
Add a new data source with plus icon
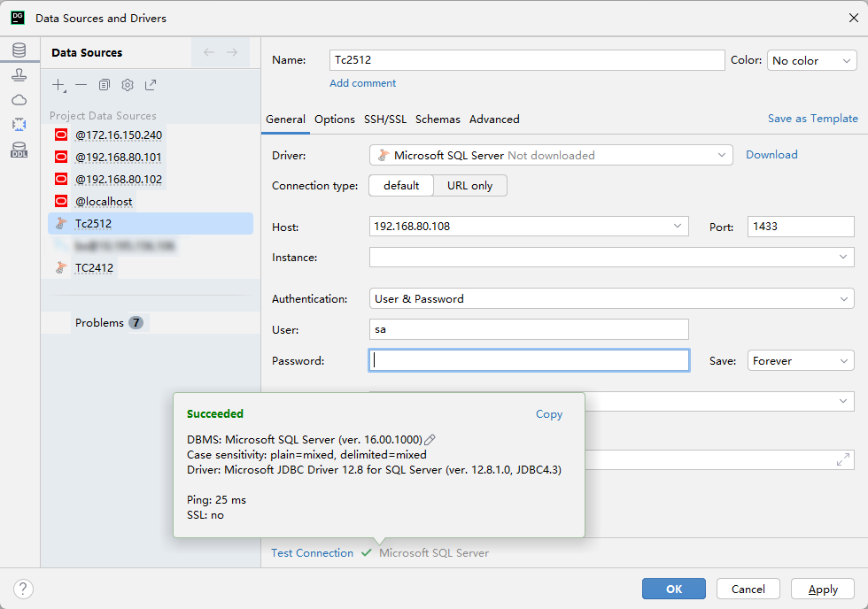[x=58, y=85]
